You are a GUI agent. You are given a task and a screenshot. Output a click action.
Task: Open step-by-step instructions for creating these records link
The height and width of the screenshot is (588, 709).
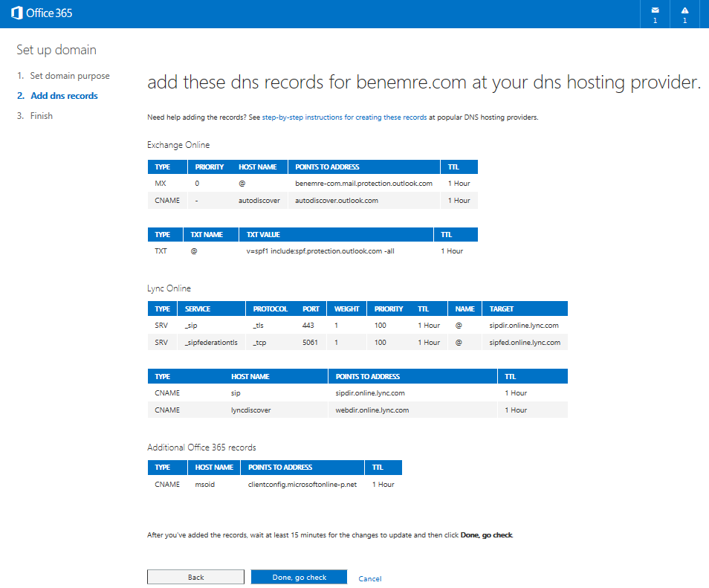pos(344,117)
